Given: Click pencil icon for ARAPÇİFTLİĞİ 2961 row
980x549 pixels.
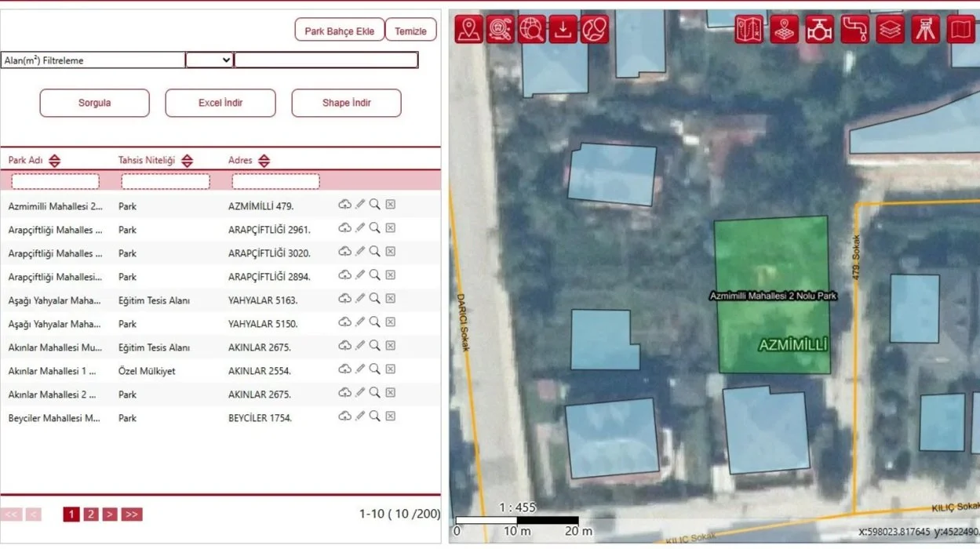Looking at the screenshot, I should coord(360,228).
